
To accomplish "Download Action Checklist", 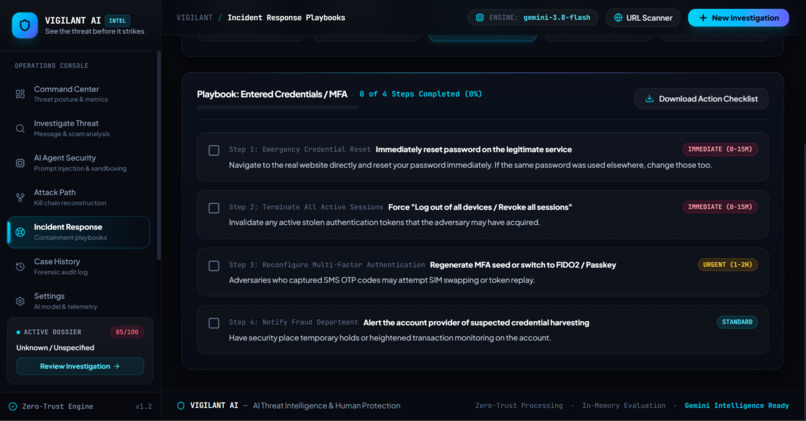I will 701,99.
